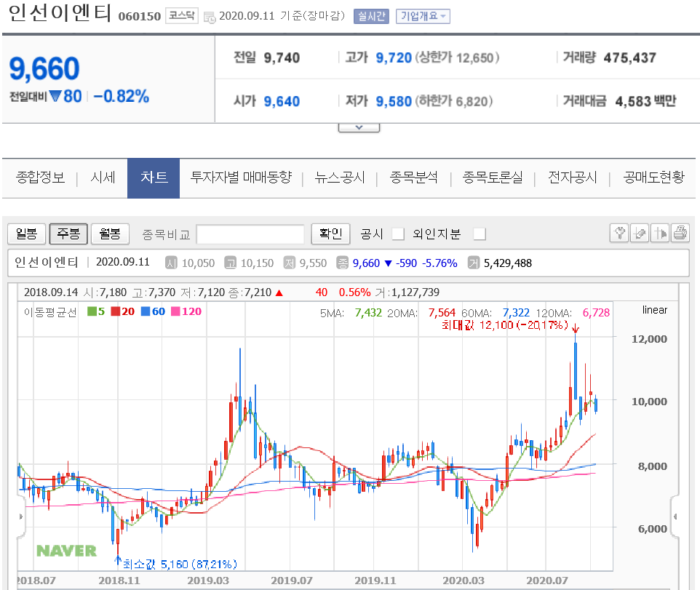The height and width of the screenshot is (590, 700).
Task: Click the 시가 9,640 value
Action: click(282, 102)
